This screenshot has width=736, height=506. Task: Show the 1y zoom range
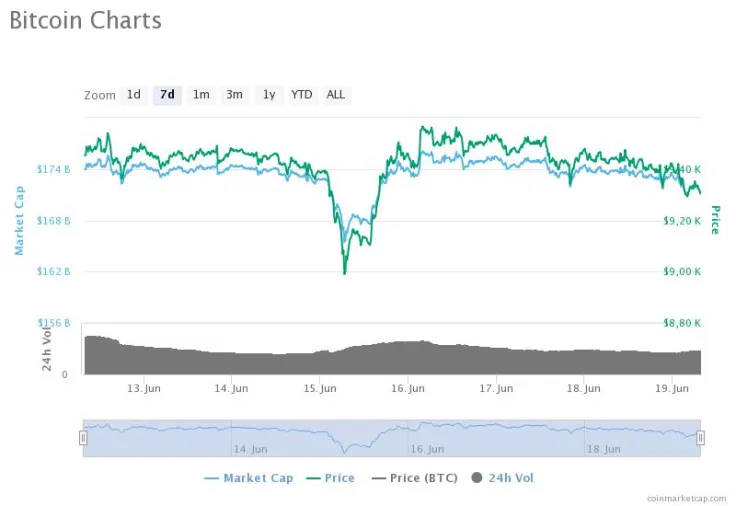coord(268,95)
